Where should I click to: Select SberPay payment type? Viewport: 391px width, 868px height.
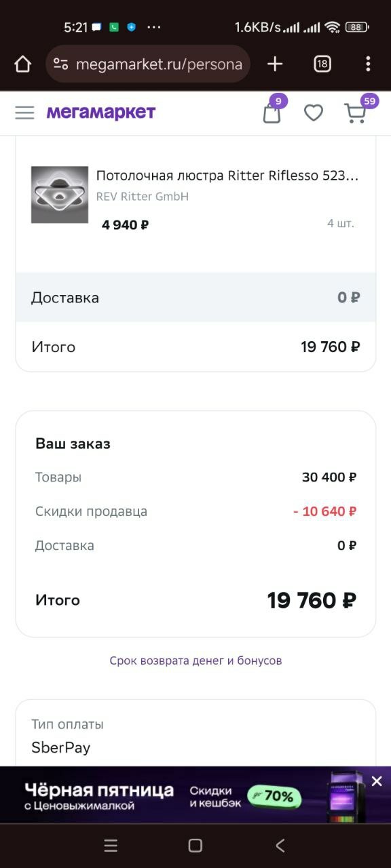[x=61, y=747]
